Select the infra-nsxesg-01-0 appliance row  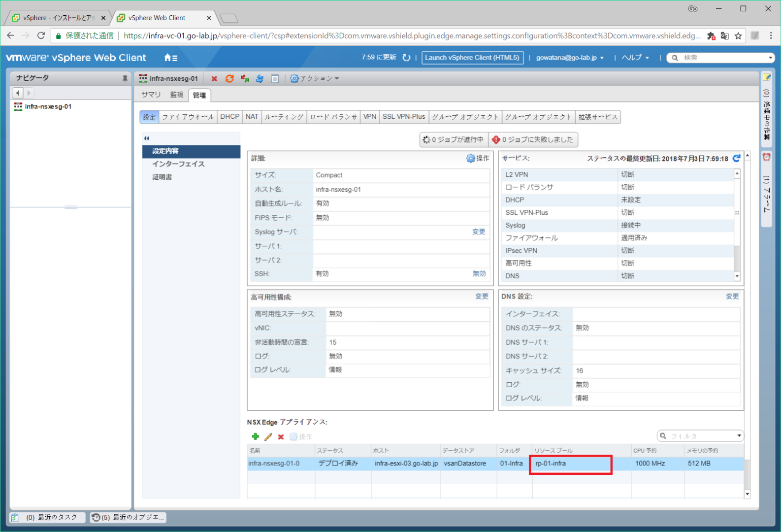click(495, 464)
